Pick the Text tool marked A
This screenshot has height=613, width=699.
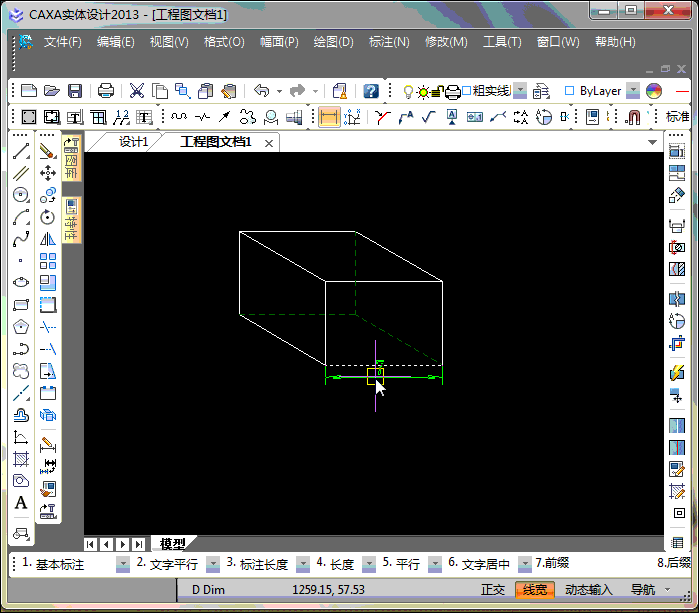[21, 503]
